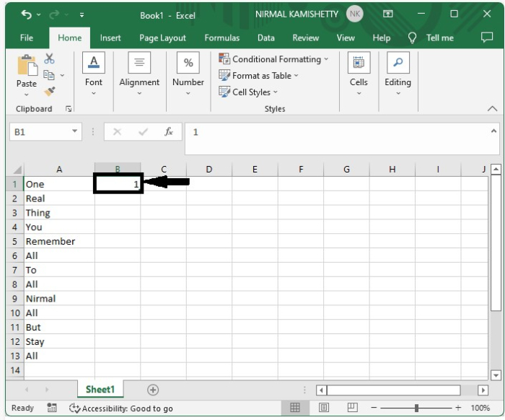The image size is (505, 420).
Task: Click Accessibility: Good to go status
Action: pos(121,408)
